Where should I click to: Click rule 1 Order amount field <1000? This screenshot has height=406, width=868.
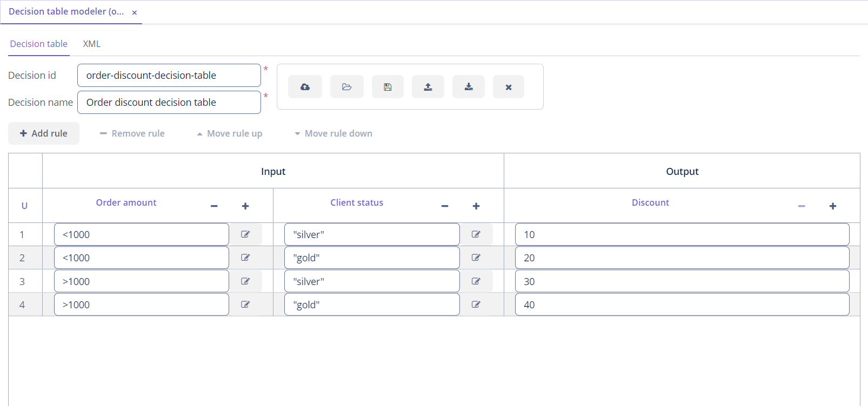142,234
